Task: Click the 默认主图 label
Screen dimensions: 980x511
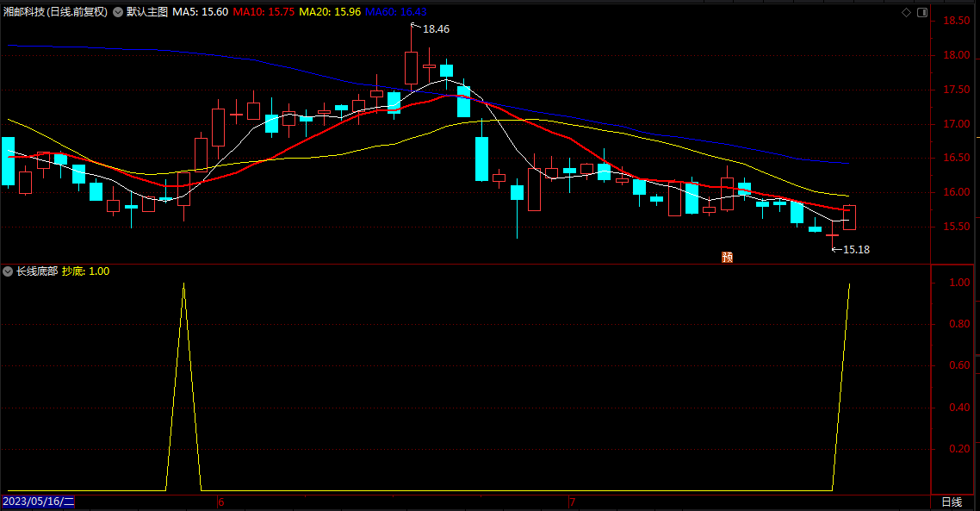Action: pos(147,12)
